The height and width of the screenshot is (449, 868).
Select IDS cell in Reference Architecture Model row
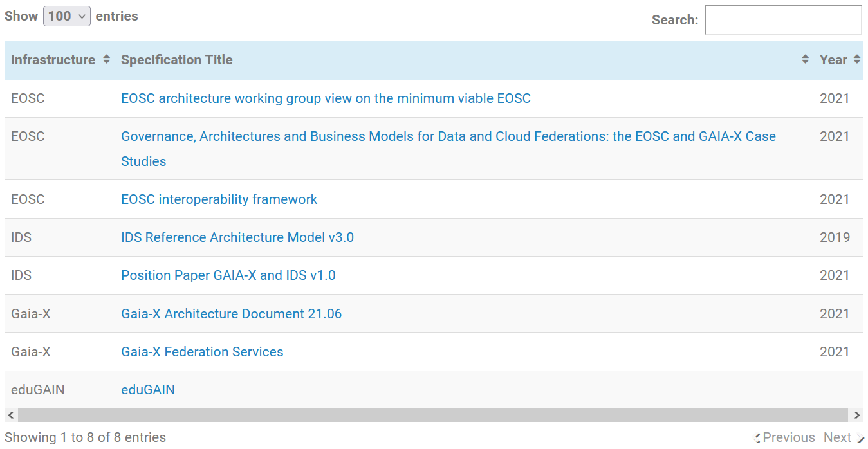click(21, 237)
